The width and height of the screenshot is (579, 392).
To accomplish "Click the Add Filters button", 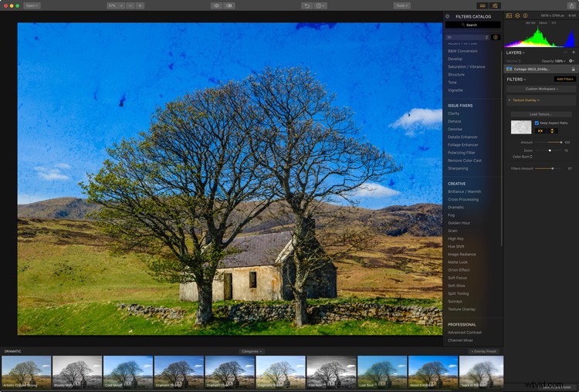I will coord(564,79).
